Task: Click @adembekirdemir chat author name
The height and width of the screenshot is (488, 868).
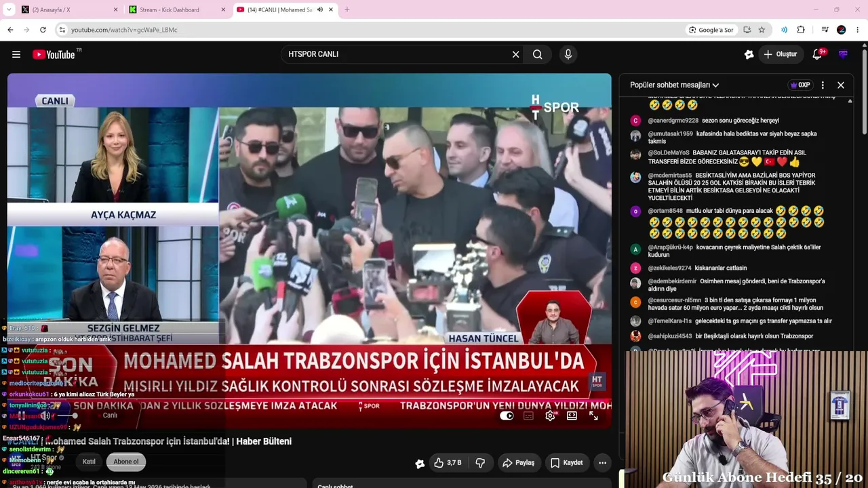Action: (672, 281)
